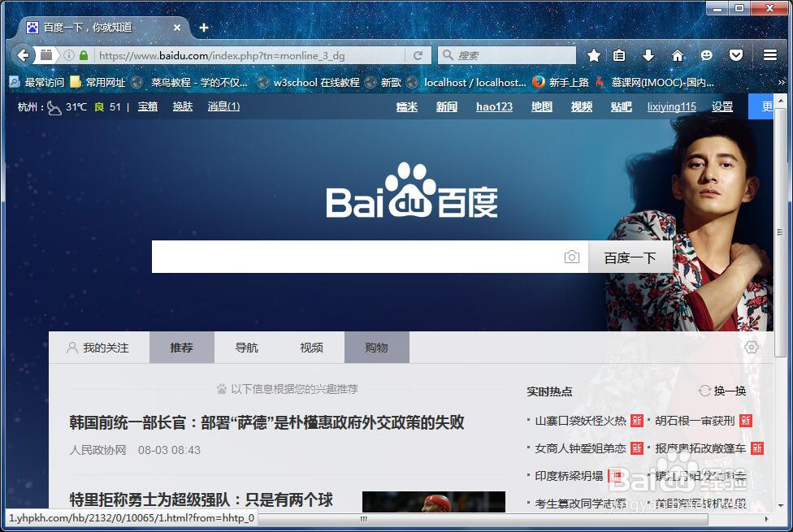793x532 pixels.
Task: Open w3school 在线教程 bookmark
Action: (309, 82)
